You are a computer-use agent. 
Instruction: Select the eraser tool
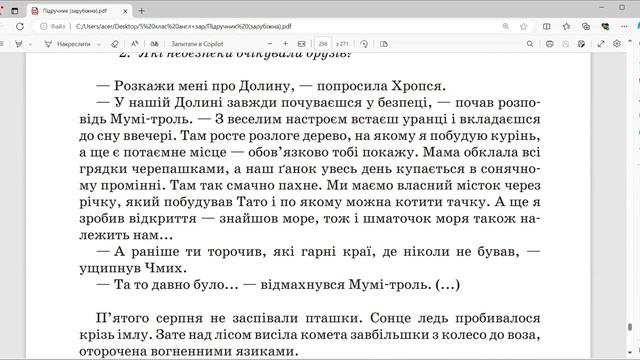(115, 44)
